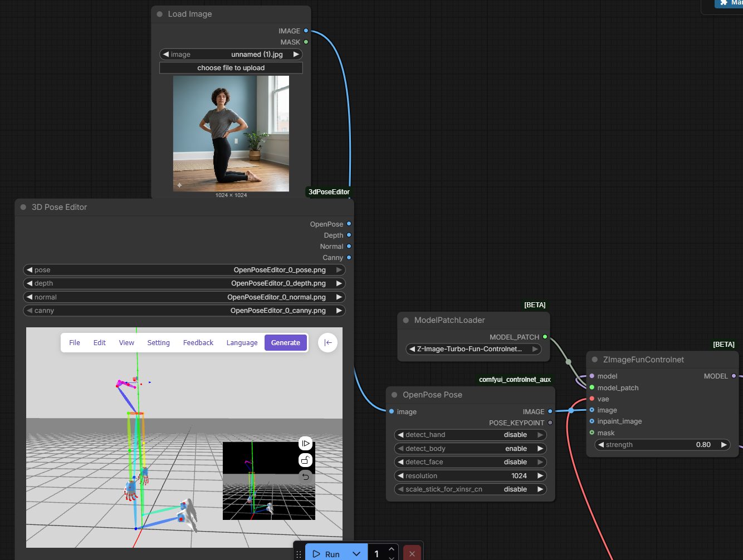Toggle collapse dot on Load Image node

coord(160,14)
